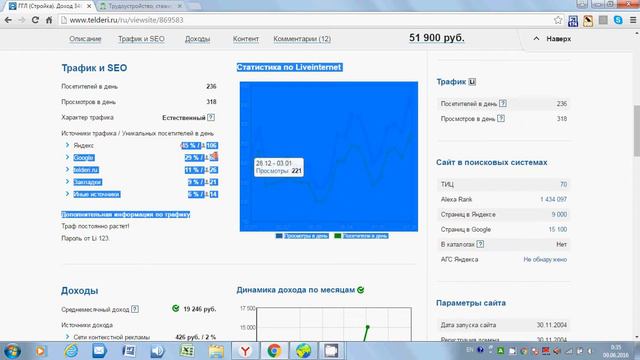Click the Наверх up chevron
Viewport: 640px width, 360px height.
pyautogui.click(x=536, y=39)
